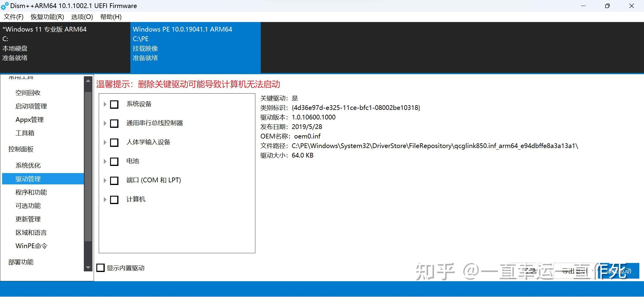Open 空间回收 from the sidebar
The image size is (644, 297).
(28, 92)
